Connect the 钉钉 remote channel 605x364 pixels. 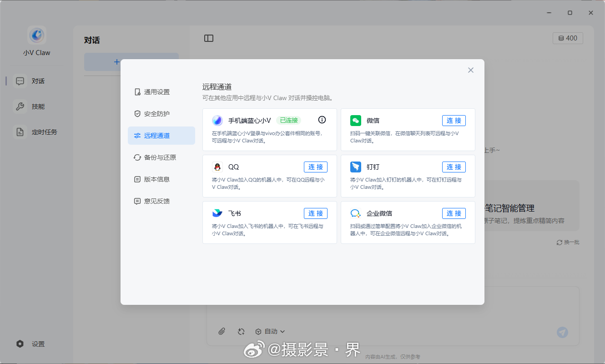(454, 167)
